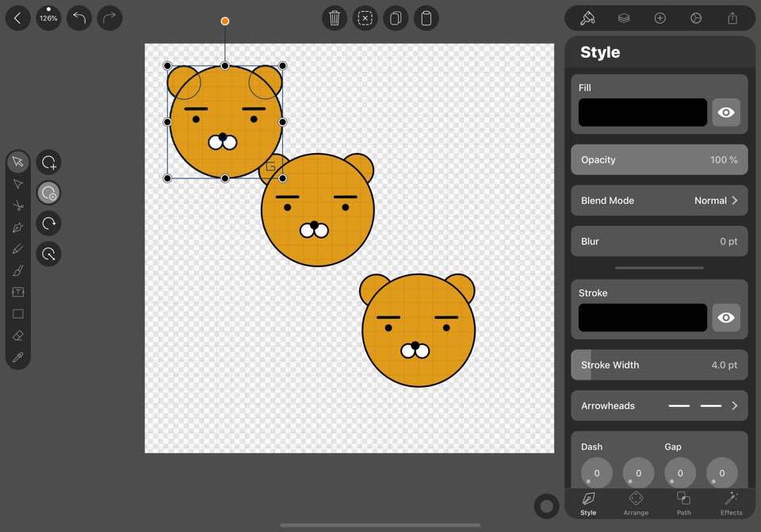Go back using the back arrow button
Viewport: 761px width, 532px height.
(18, 18)
